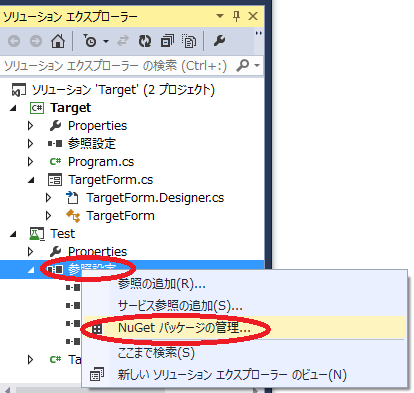This screenshot has height=393, width=414.
Task: Expand Properties under the Test project
Action: [31, 252]
